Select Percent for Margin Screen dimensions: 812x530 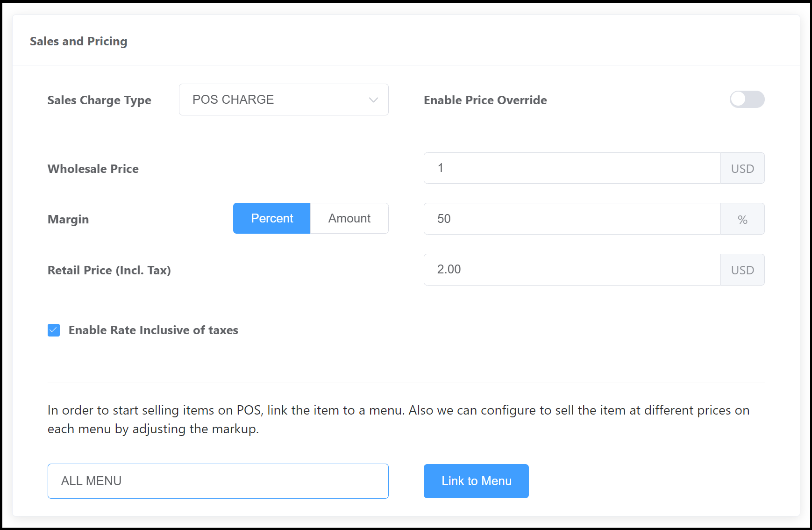coord(271,218)
